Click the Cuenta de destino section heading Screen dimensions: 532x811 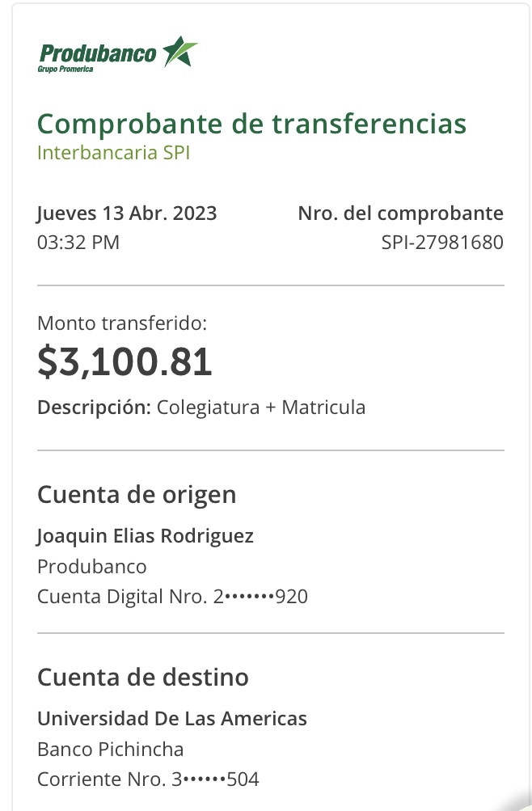tap(143, 677)
